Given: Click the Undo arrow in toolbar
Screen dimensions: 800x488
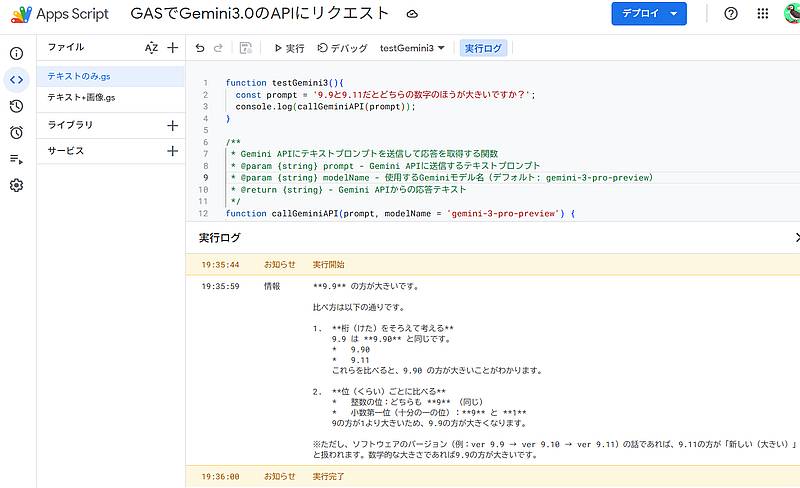Looking at the screenshot, I should click(x=200, y=48).
